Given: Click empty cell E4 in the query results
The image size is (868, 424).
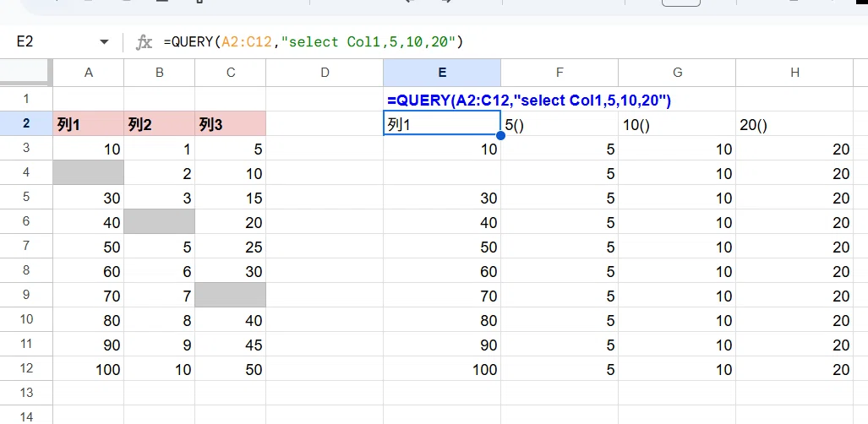Looking at the screenshot, I should tap(442, 172).
